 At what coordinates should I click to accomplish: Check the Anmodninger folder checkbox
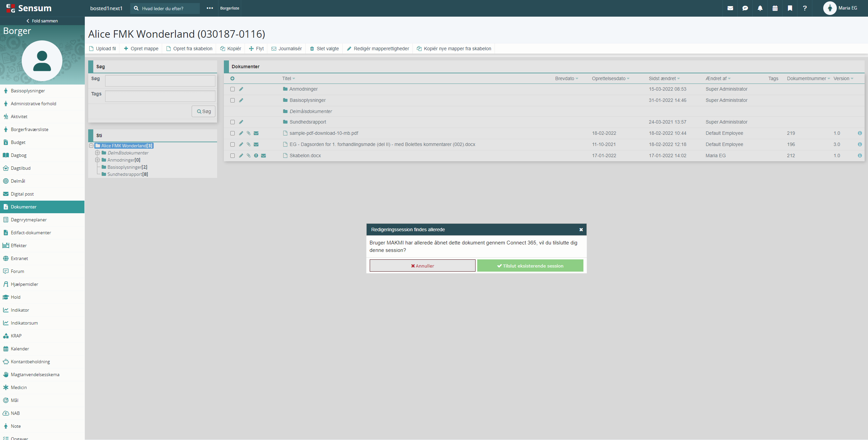232,89
